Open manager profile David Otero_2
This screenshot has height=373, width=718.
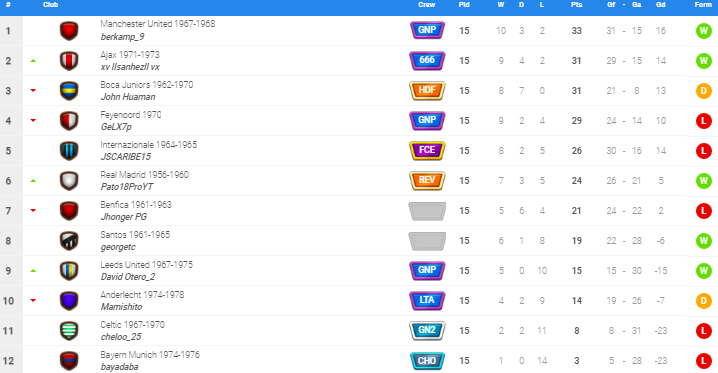pyautogui.click(x=128, y=277)
